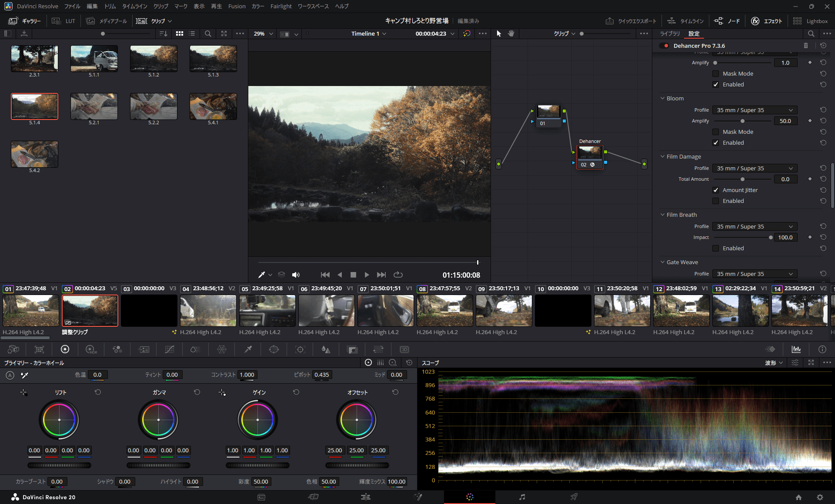Uncheck Amount Jitter checkbox
835x504 pixels.
coord(716,190)
